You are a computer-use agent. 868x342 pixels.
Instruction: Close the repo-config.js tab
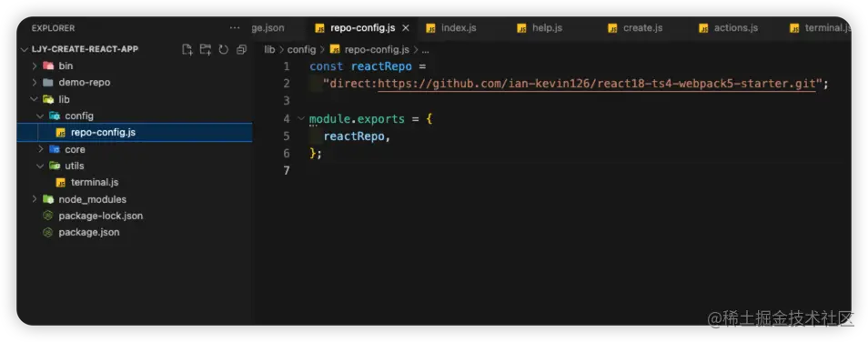coord(406,27)
